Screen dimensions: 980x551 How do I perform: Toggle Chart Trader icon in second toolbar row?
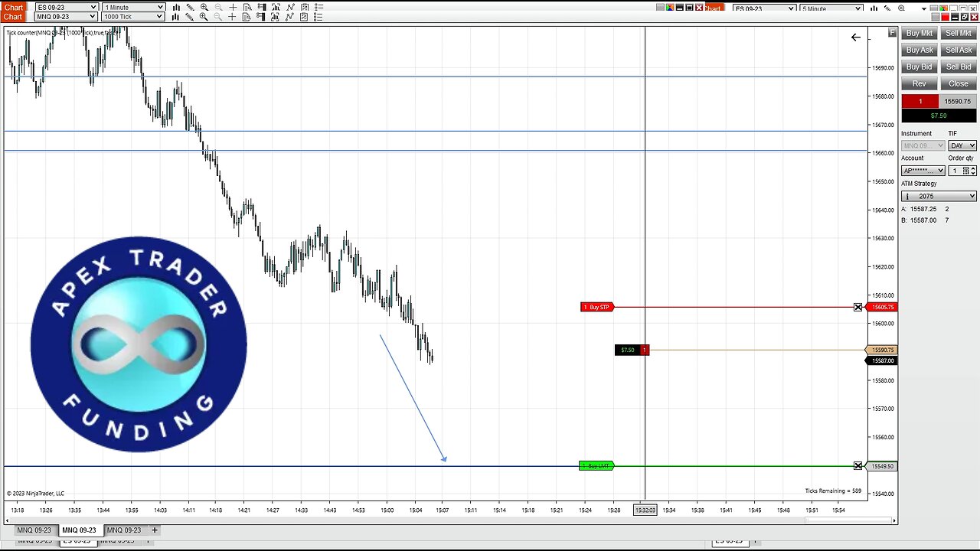(260, 16)
